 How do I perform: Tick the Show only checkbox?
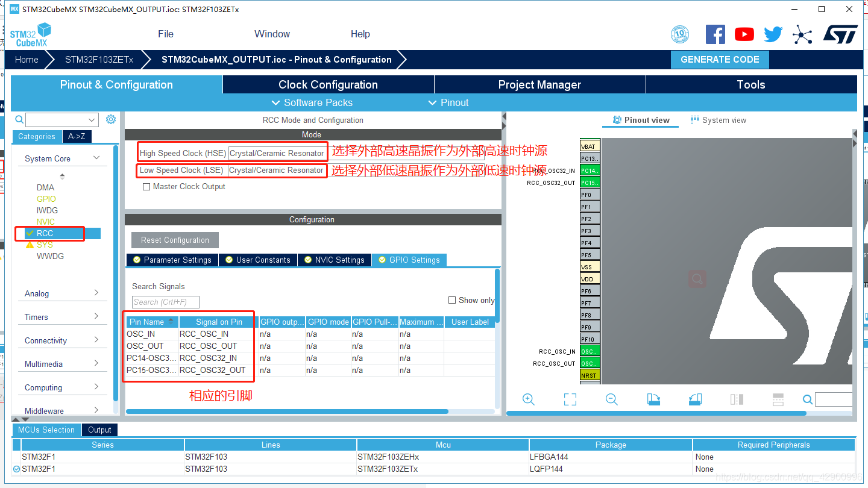tap(452, 300)
